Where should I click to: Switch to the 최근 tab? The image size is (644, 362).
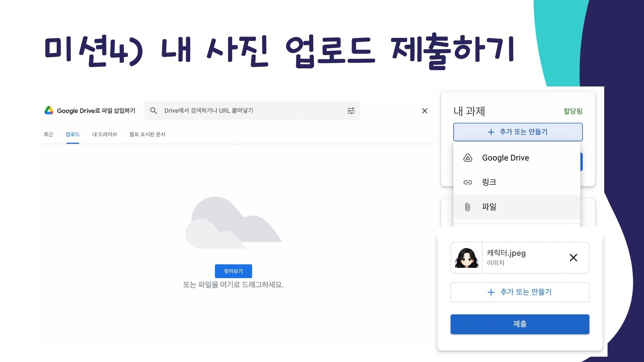click(48, 134)
